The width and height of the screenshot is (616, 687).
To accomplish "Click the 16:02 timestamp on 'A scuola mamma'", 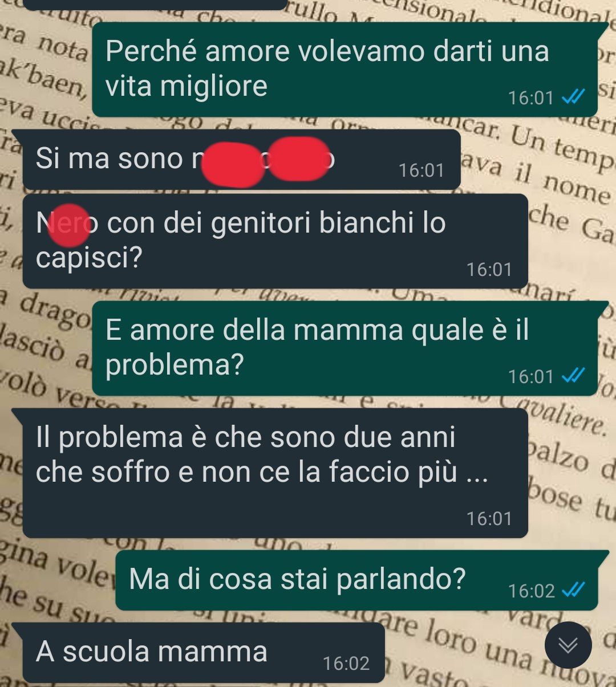I will point(346,663).
